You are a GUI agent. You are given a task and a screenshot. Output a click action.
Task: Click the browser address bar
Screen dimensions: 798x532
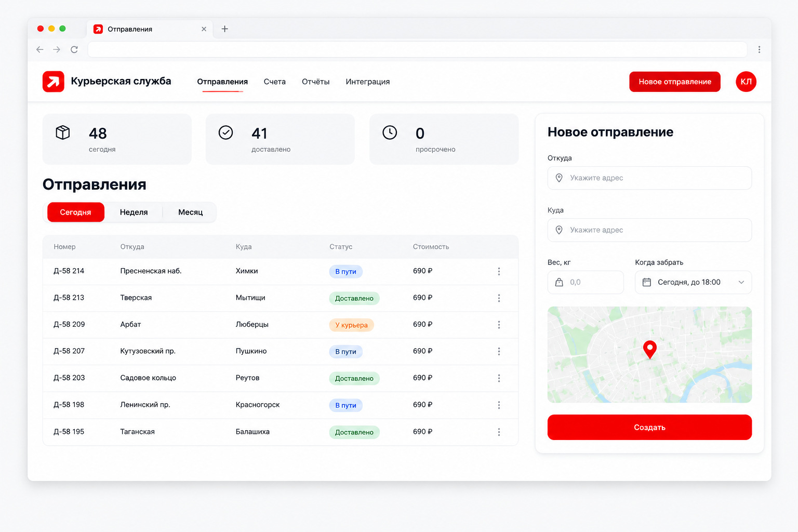(417, 49)
